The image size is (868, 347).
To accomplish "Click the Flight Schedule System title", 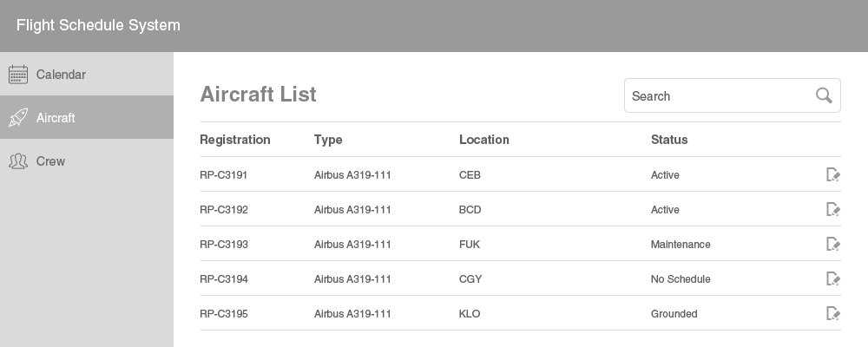I will point(98,25).
